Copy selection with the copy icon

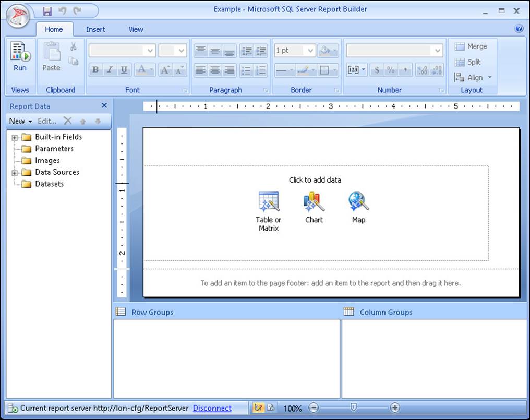coord(74,61)
